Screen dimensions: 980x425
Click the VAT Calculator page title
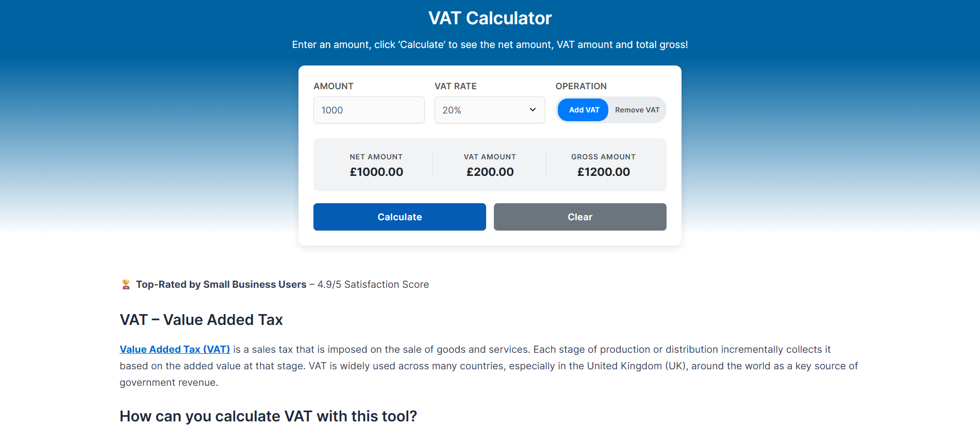(x=489, y=18)
